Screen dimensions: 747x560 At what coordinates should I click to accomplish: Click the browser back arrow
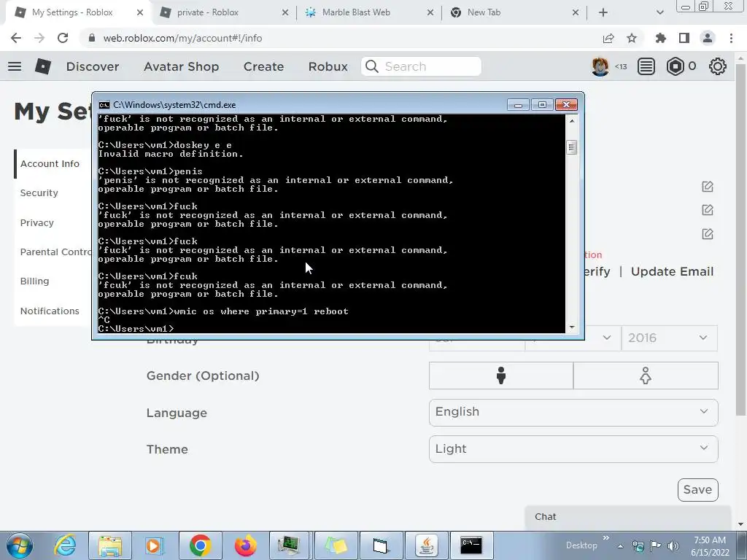tap(16, 38)
